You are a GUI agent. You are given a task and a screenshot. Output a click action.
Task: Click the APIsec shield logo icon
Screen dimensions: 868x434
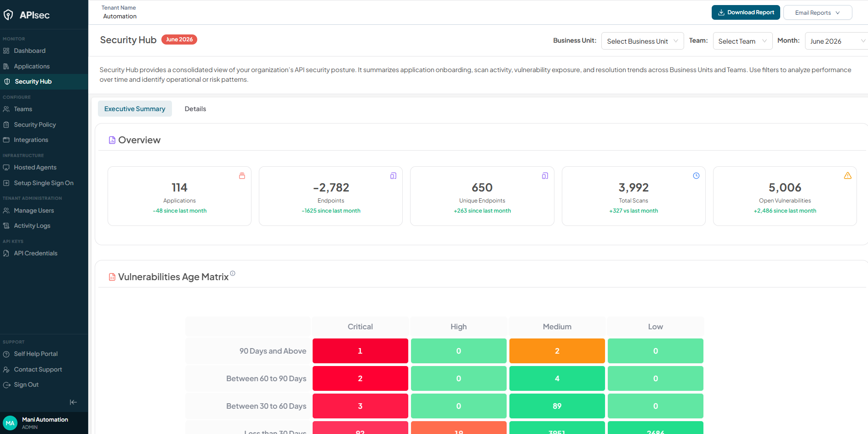[x=8, y=15]
